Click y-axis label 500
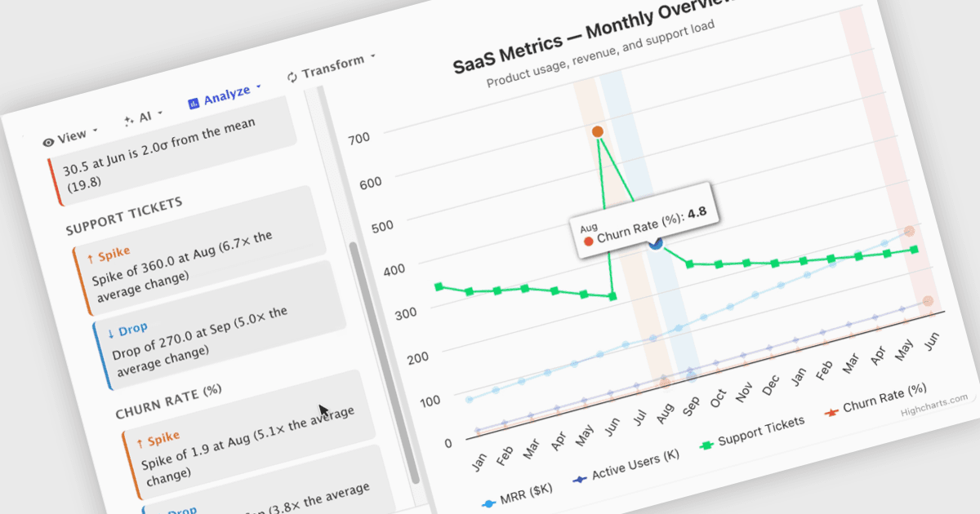This screenshot has height=514, width=980. pyautogui.click(x=384, y=224)
